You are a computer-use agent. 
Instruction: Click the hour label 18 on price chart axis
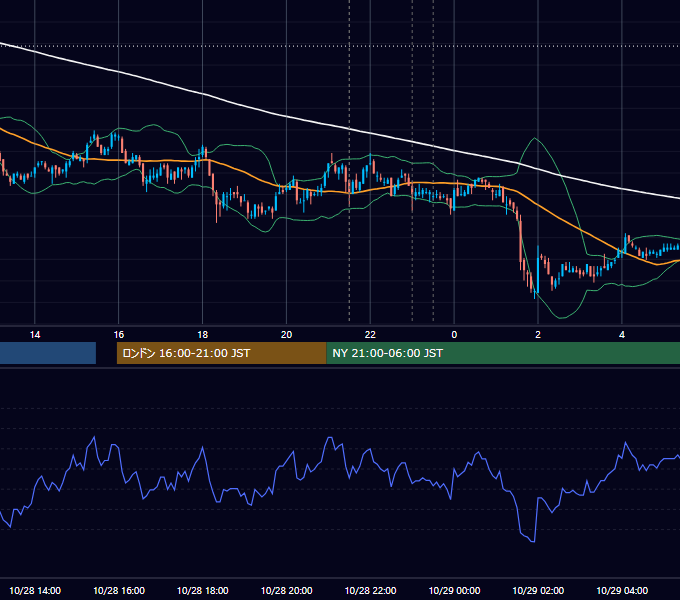[x=203, y=335]
